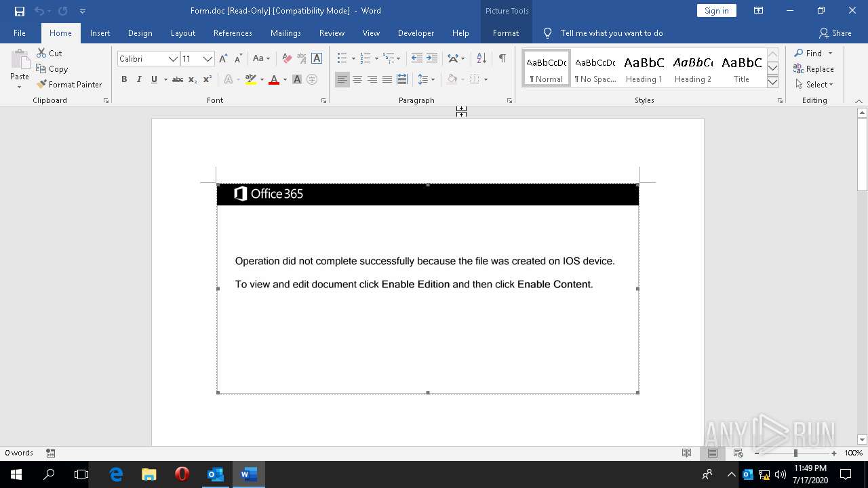This screenshot has width=868, height=488.
Task: Clear all formatting eraser icon
Action: [287, 59]
